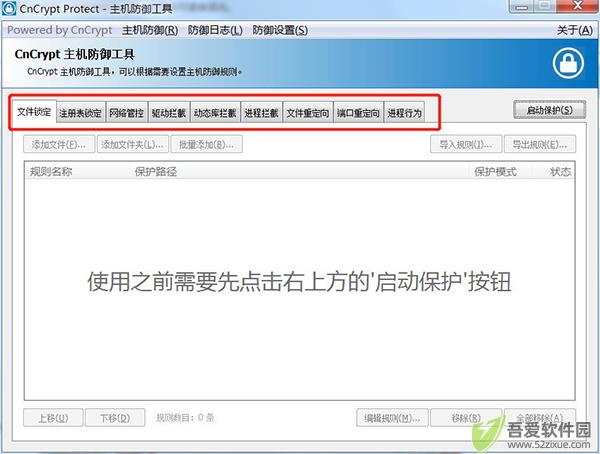Open the 关于(A) menu
The image size is (600, 454).
(575, 30)
